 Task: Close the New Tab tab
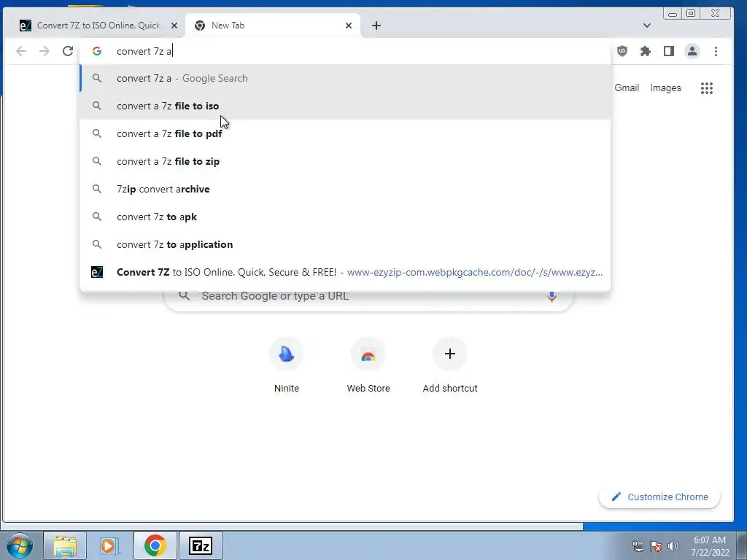349,26
